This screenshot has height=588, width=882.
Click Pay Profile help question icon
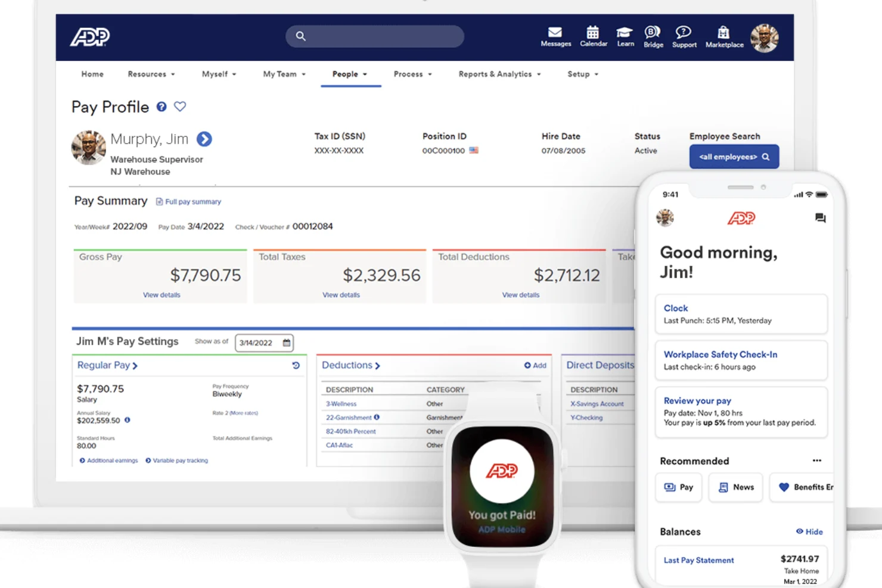(162, 107)
